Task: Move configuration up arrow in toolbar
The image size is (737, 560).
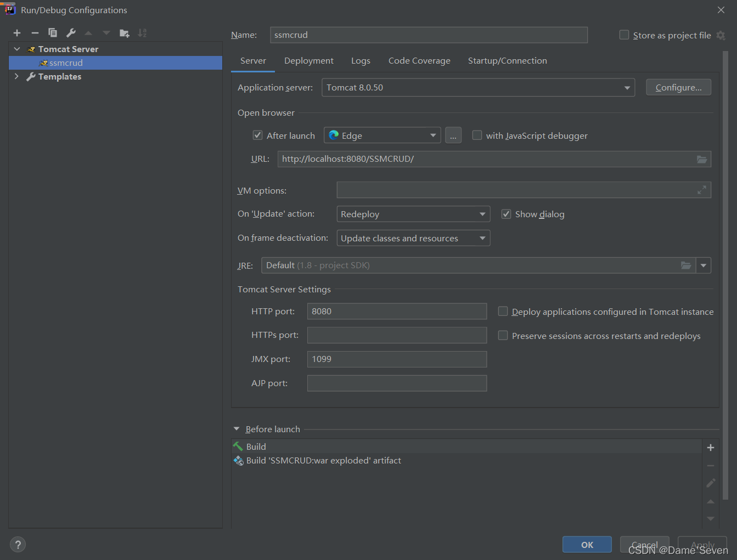Action: coord(88,33)
